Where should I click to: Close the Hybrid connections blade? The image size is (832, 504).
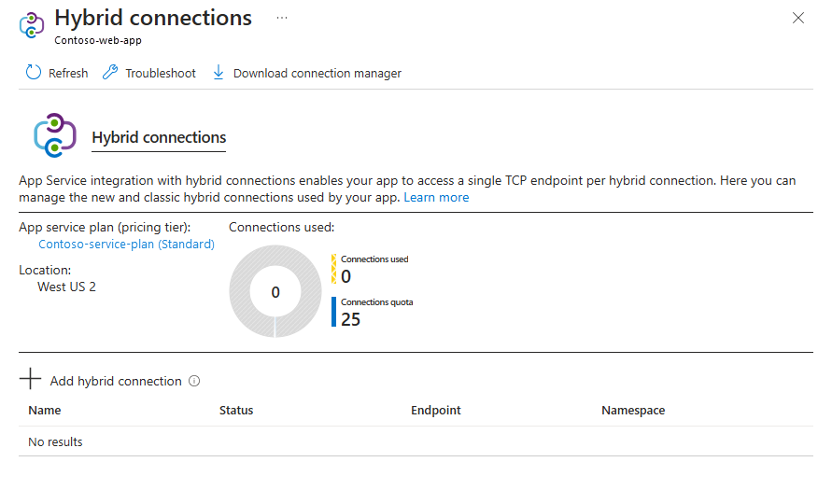tap(797, 18)
